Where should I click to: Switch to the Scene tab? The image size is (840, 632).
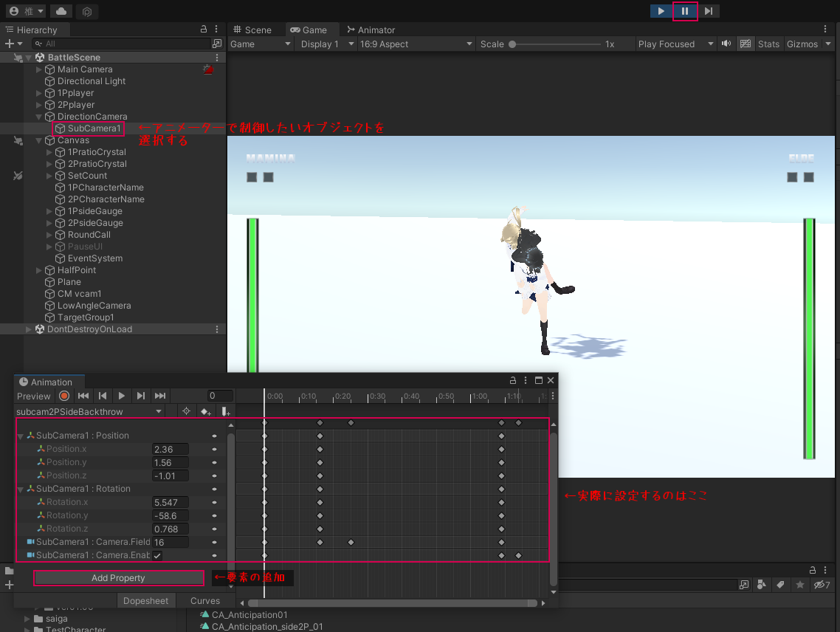(258, 30)
